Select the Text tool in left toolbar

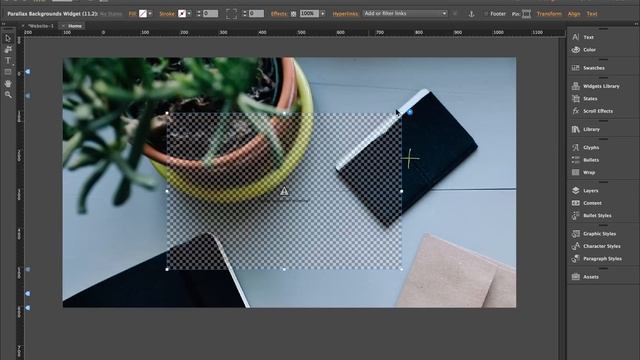click(x=8, y=60)
